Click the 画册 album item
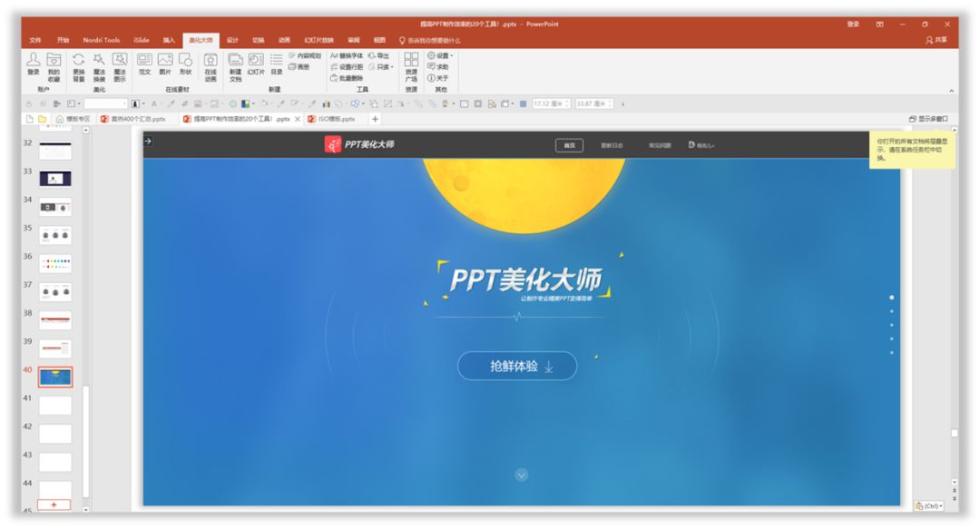The height and width of the screenshot is (529, 980). [x=299, y=67]
